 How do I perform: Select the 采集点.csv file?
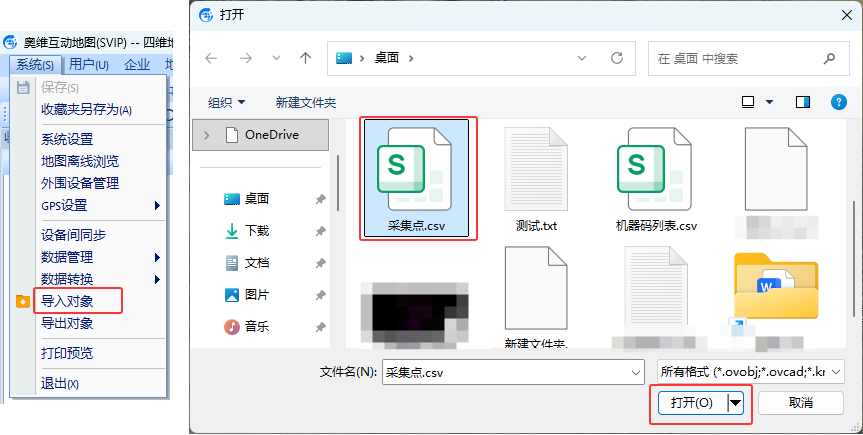pyautogui.click(x=417, y=178)
